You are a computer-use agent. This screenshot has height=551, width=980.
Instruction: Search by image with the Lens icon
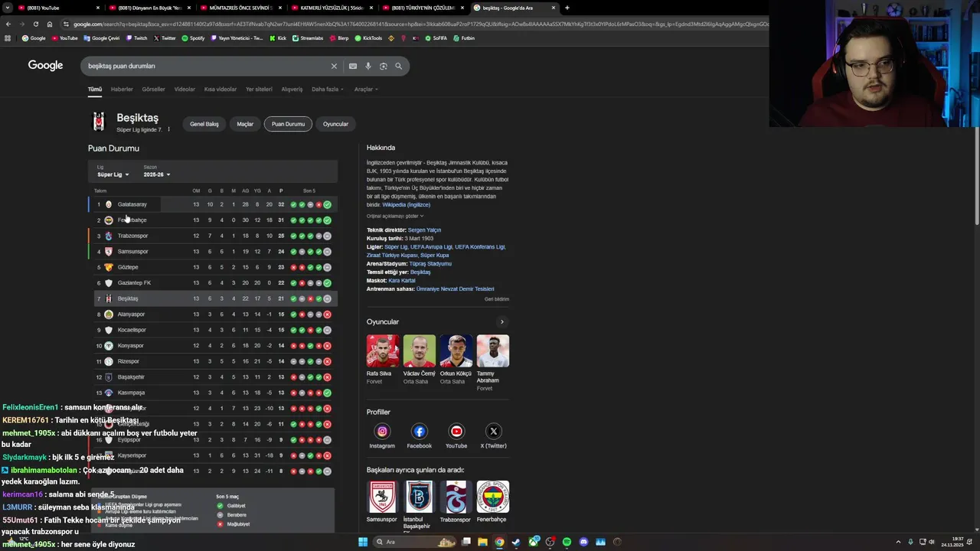tap(384, 66)
